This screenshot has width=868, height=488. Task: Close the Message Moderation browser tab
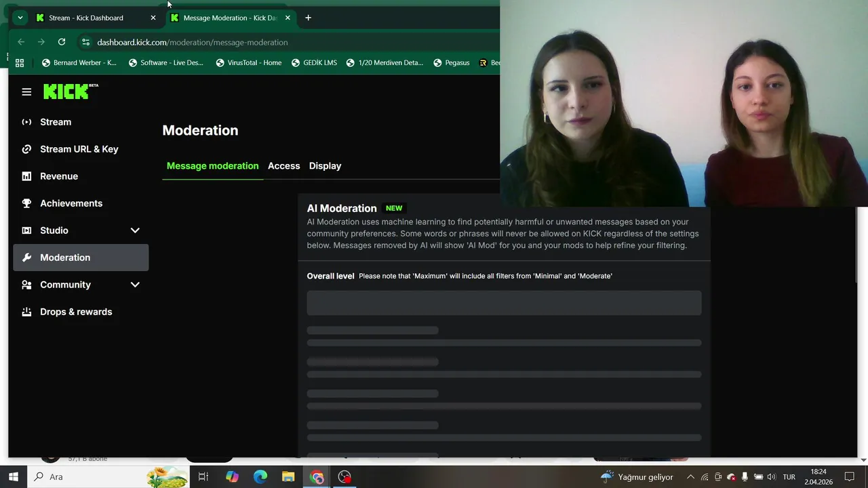click(x=288, y=18)
